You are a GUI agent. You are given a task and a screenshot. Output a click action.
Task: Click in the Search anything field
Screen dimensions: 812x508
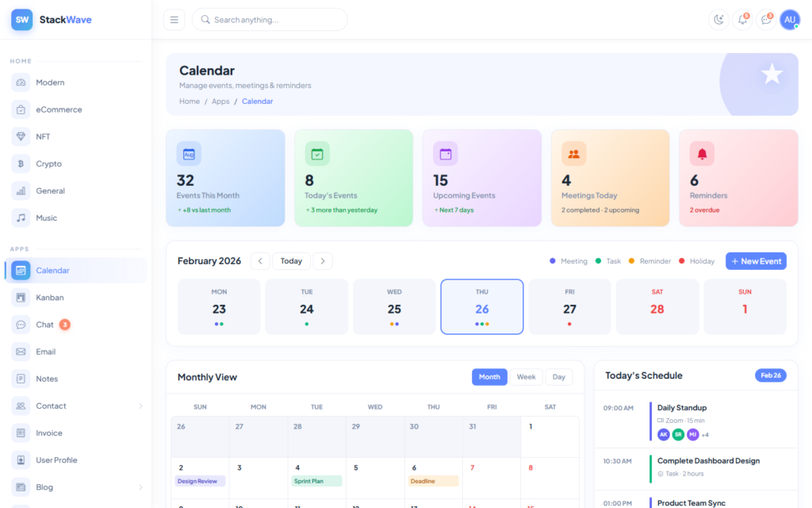click(x=270, y=20)
